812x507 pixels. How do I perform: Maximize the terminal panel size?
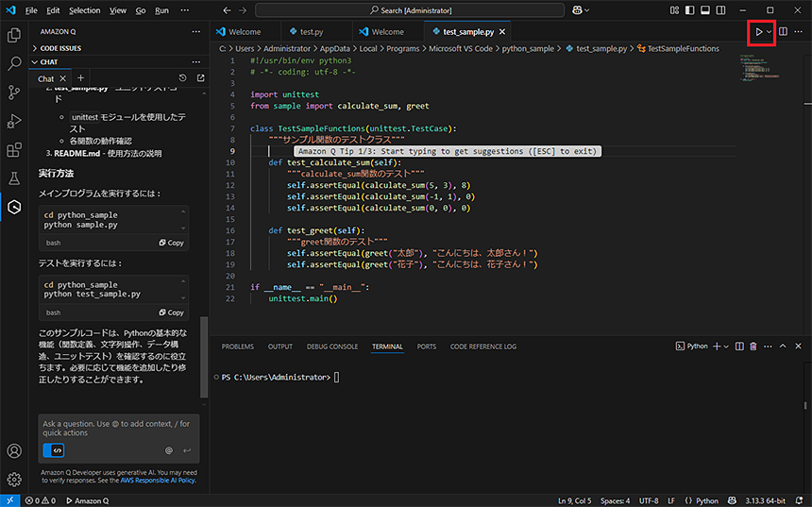point(783,346)
